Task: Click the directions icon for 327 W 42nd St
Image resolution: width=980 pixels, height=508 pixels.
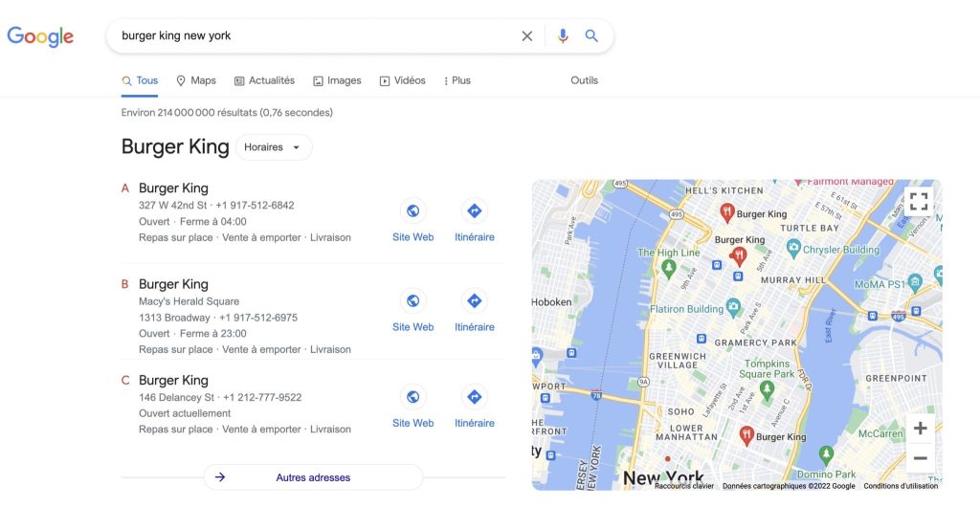Action: click(x=475, y=211)
